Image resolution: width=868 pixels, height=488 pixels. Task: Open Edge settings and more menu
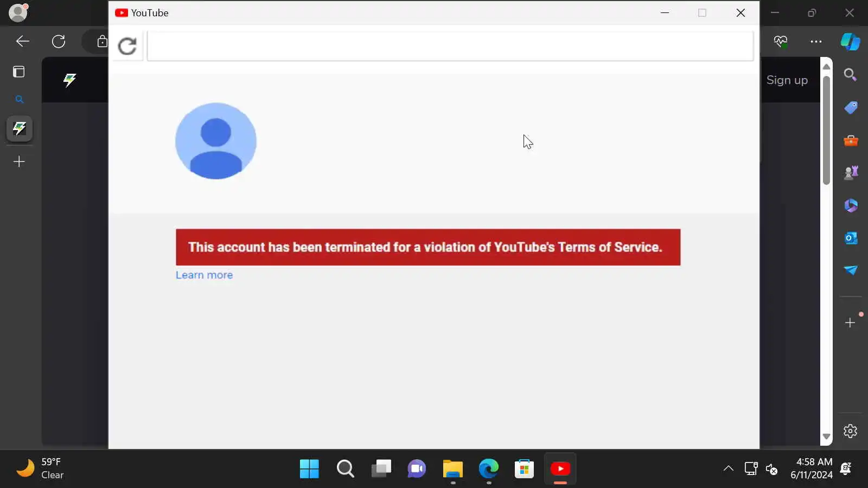[816, 41]
